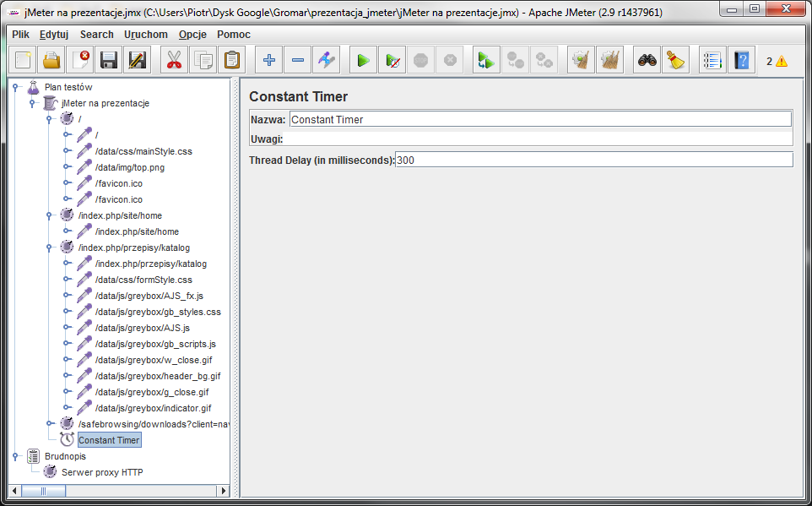
Task: Clear all results with double broom icon
Action: point(609,60)
